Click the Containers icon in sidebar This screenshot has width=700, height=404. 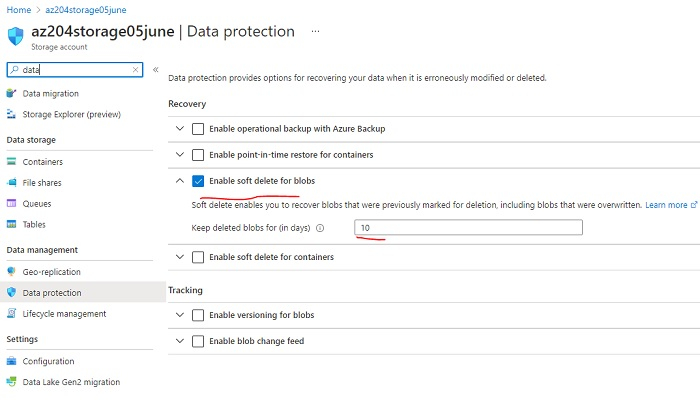click(x=12, y=161)
